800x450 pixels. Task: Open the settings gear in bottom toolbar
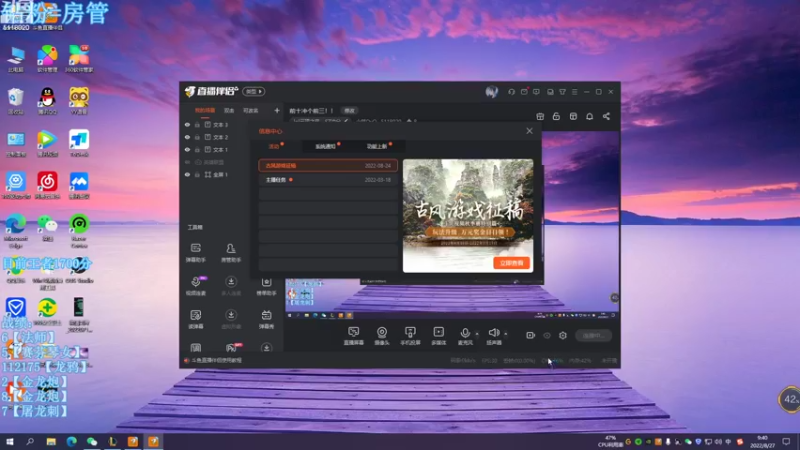click(x=563, y=335)
